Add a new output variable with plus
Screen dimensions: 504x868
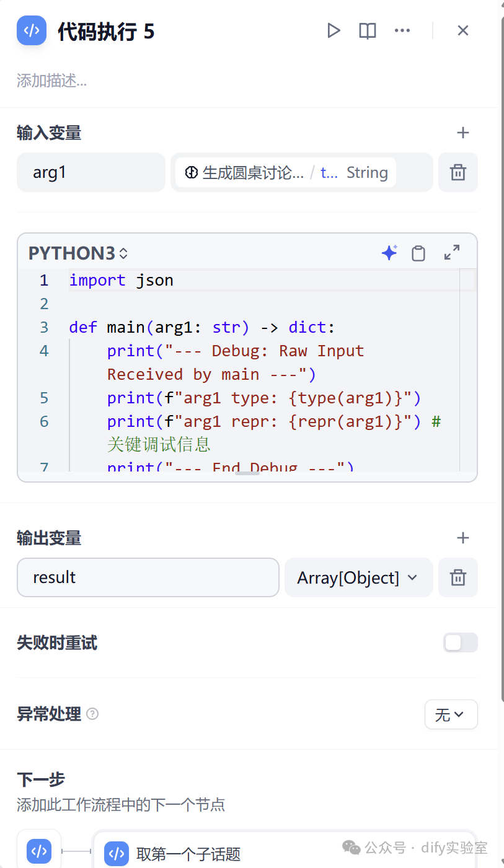[x=462, y=538]
